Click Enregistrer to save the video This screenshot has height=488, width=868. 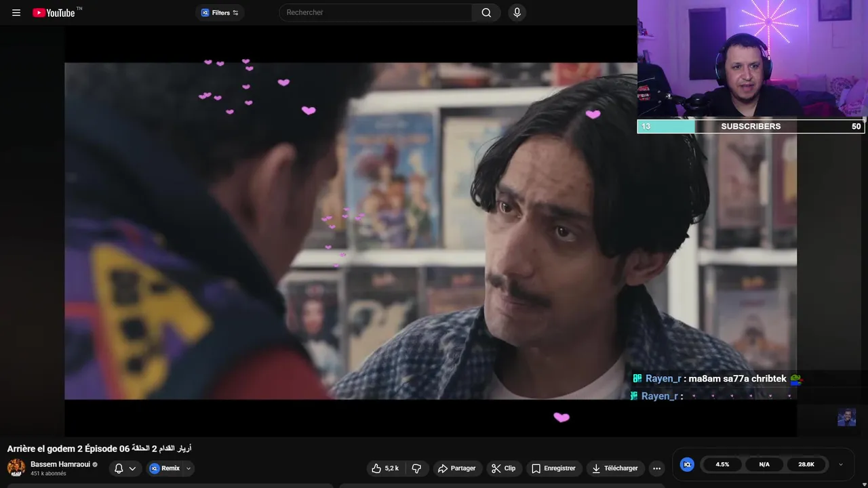[554, 468]
